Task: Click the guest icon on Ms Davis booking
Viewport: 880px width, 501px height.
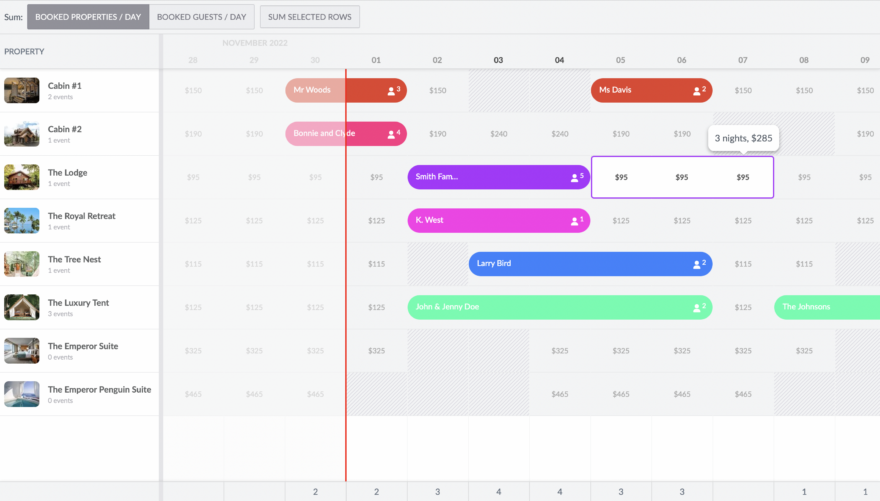Action: pos(699,90)
